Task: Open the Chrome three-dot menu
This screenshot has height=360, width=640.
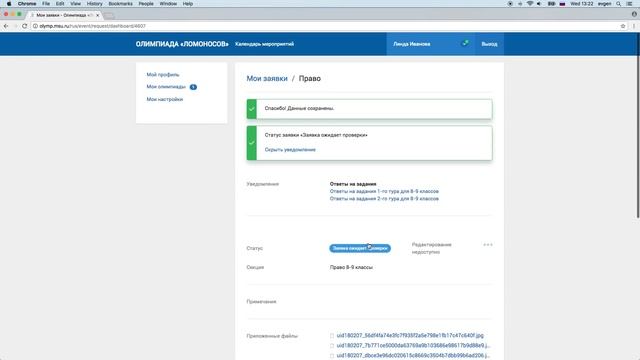Action: (x=635, y=26)
